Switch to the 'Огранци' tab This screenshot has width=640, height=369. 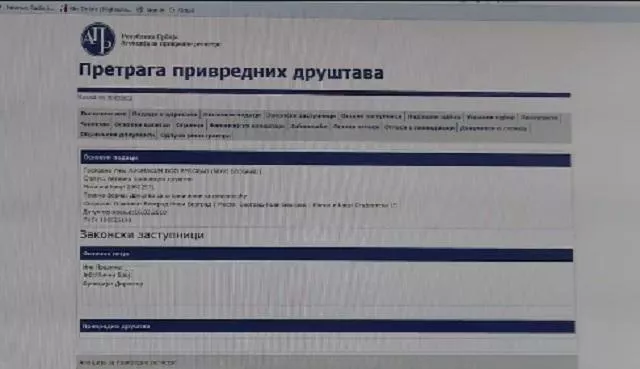point(189,125)
